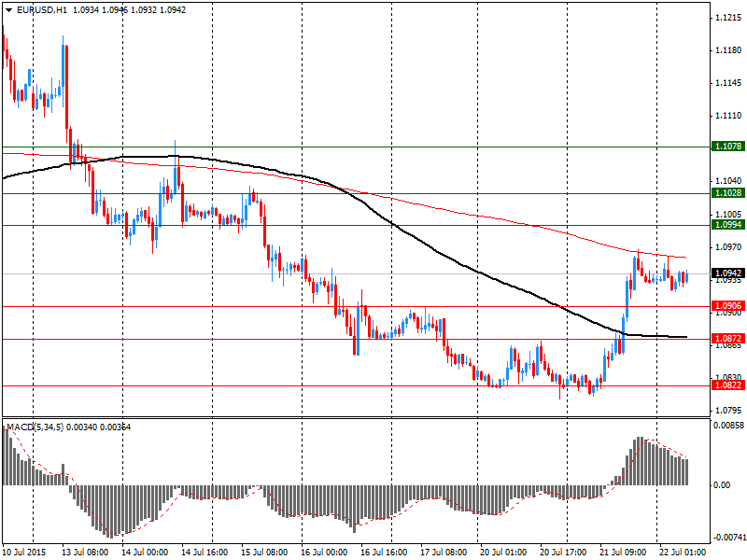Click the 15 Jul 08:00 time label
747x560 pixels.
(x=264, y=552)
